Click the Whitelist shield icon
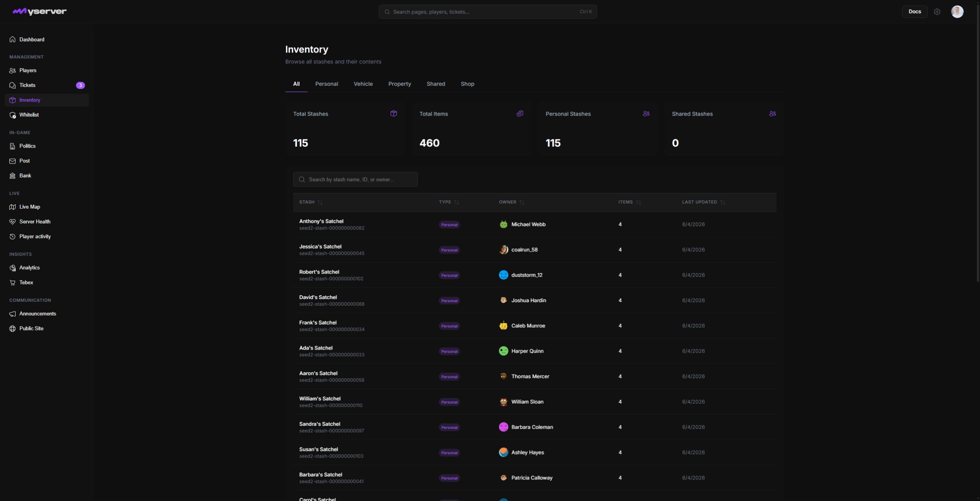The image size is (980, 501). tap(13, 115)
